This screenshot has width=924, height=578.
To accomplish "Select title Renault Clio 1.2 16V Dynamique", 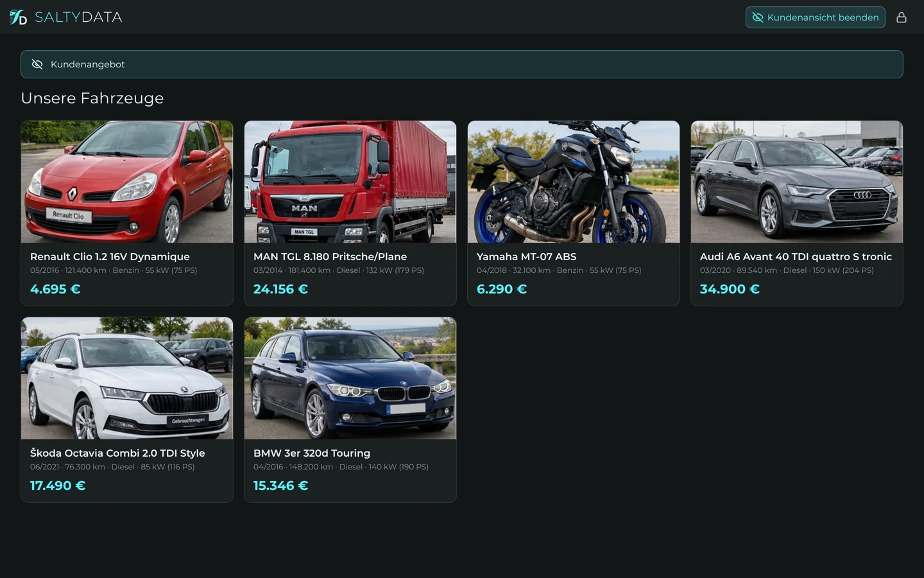I will [110, 257].
